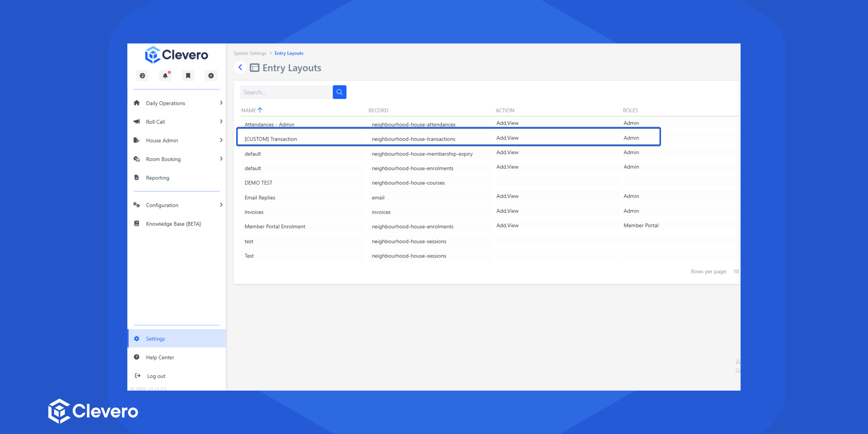
Task: Click the House Admin pencil icon
Action: point(137,140)
